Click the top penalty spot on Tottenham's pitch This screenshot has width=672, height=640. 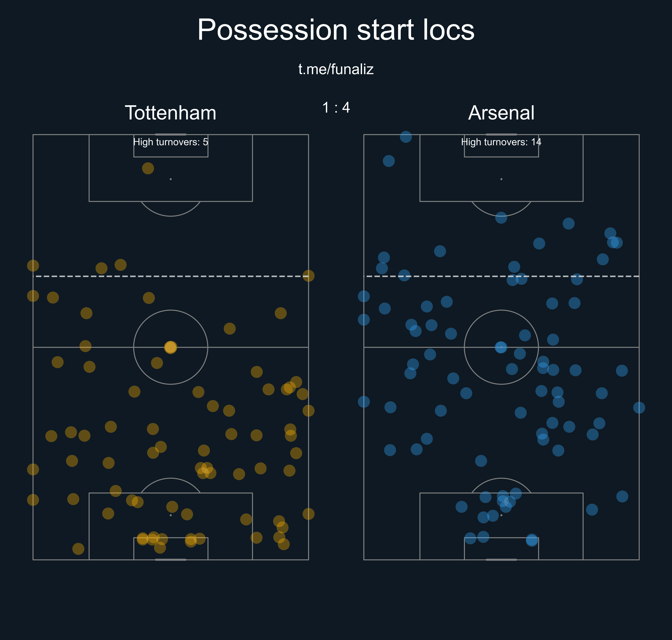tap(170, 179)
